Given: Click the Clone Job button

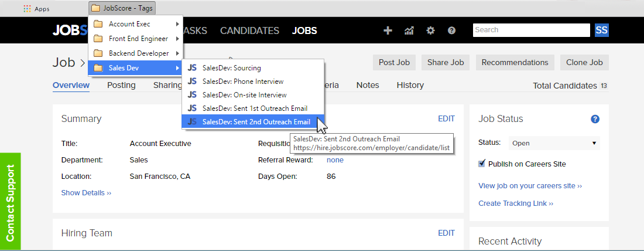Looking at the screenshot, I should 584,63.
